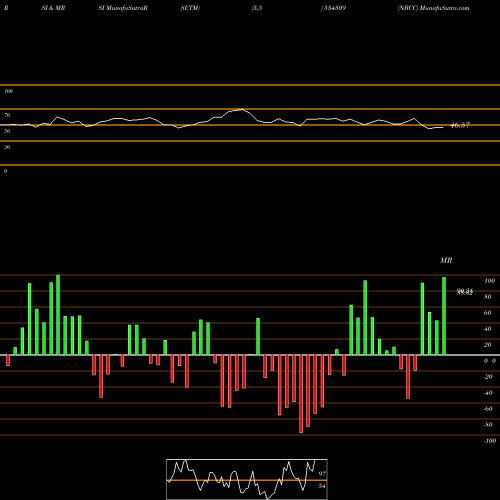Click the ')534309' stock code text
Viewport: 500px width, 500px height.
click(x=333, y=8)
